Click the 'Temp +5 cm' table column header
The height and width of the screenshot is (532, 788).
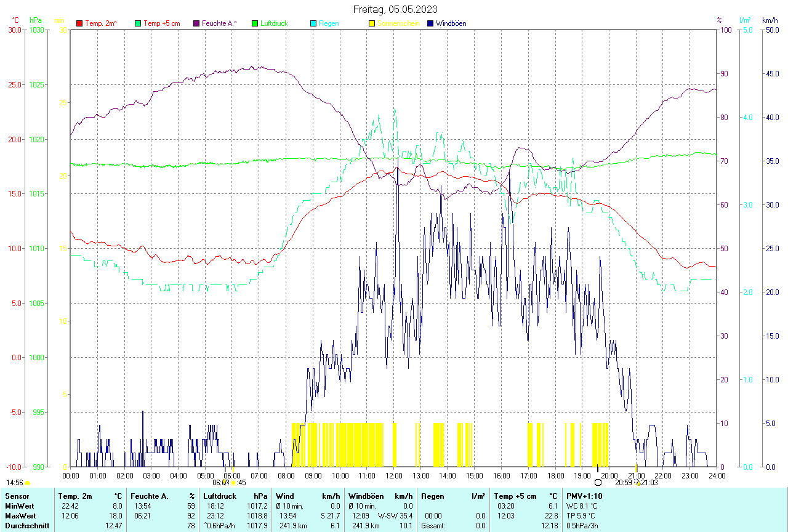click(x=515, y=496)
